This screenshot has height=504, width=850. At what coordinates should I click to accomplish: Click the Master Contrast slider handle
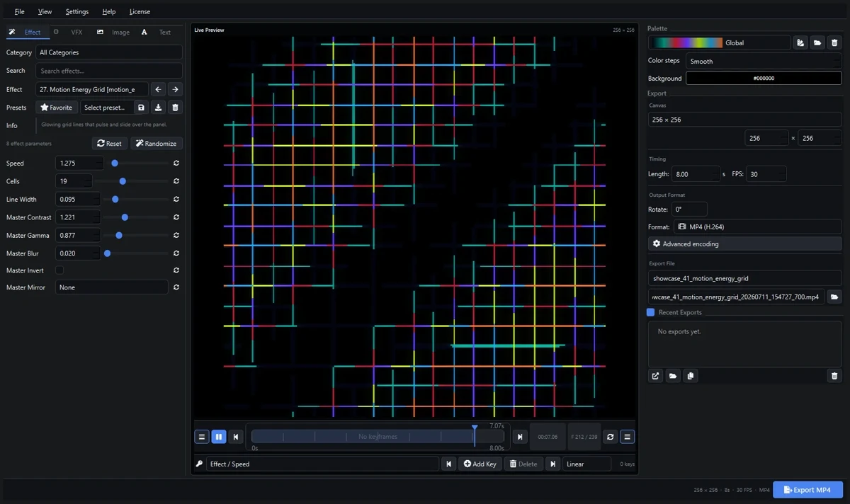125,217
